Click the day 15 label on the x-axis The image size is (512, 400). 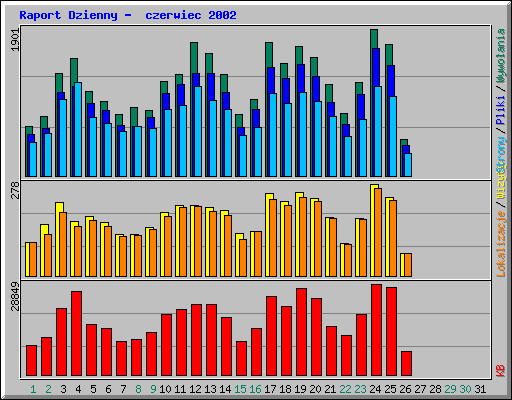[x=240, y=389]
